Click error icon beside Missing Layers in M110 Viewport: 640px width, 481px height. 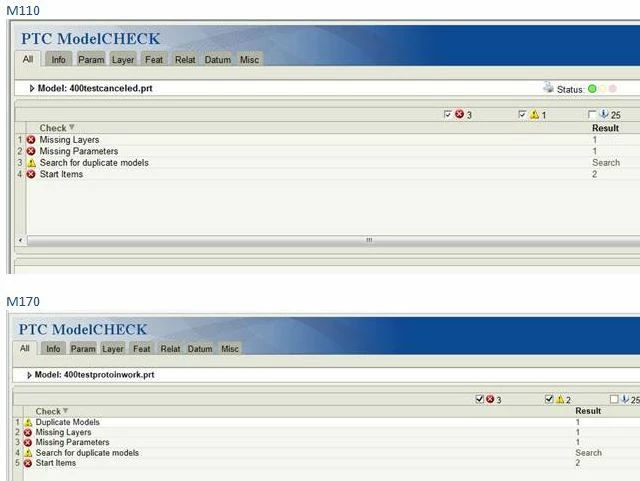[x=31, y=140]
